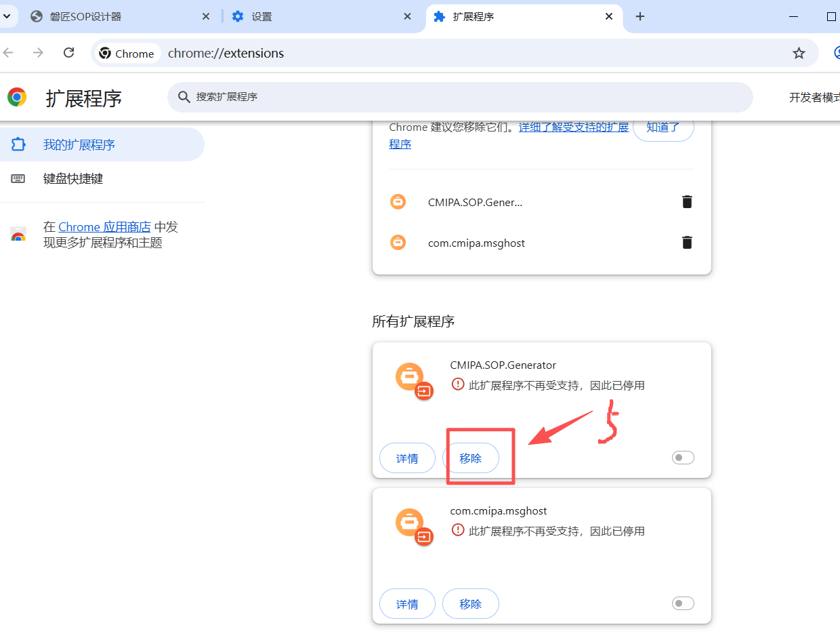The height and width of the screenshot is (644, 840).
Task: Select 我的扩展程序 in sidebar
Action: [x=102, y=144]
